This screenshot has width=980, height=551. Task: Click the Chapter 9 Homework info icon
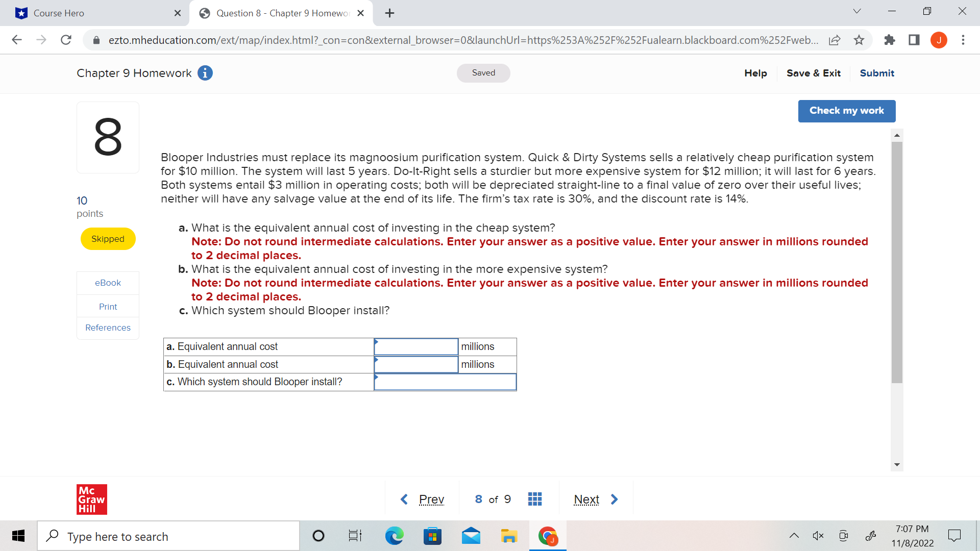coord(205,73)
